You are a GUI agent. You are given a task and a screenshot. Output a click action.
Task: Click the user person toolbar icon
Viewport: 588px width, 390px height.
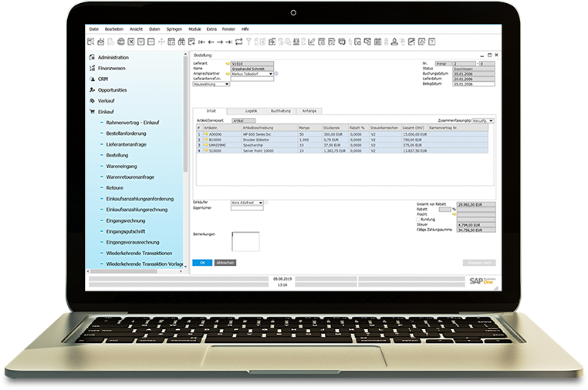394,42
